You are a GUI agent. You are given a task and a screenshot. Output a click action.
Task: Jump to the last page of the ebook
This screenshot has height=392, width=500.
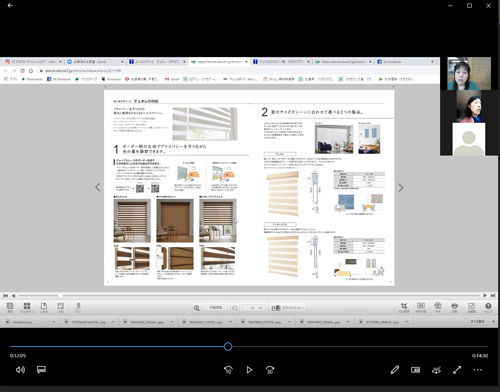pos(493,296)
